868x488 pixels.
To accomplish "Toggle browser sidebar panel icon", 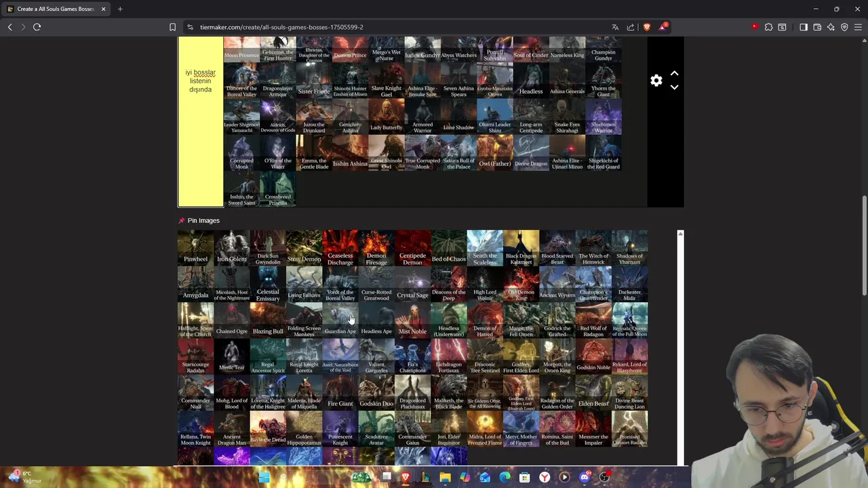I will click(x=804, y=27).
